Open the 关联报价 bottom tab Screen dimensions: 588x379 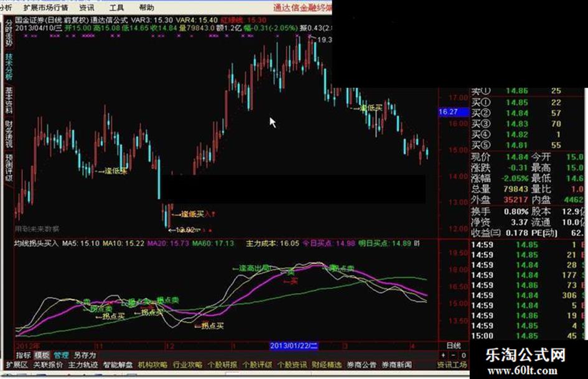[x=48, y=364]
